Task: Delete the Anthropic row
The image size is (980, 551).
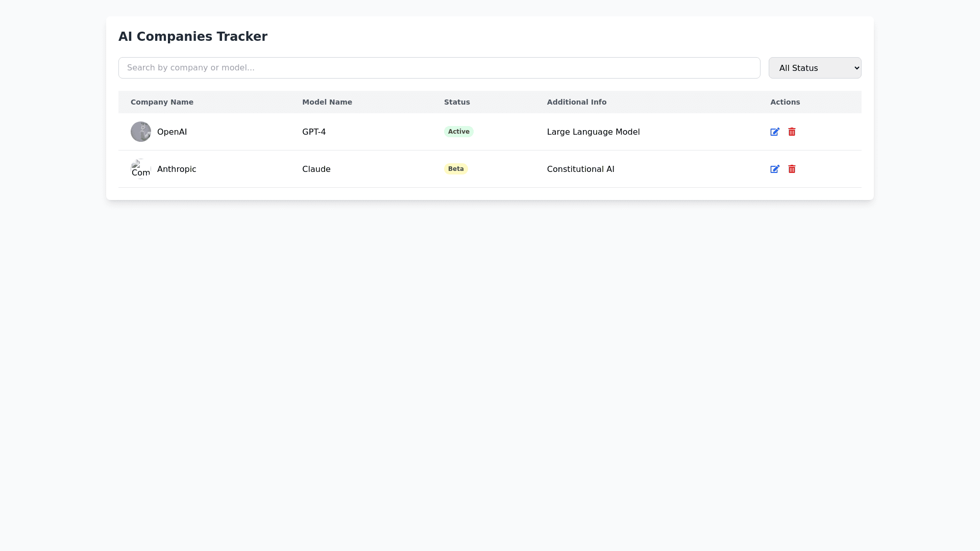Action: click(x=792, y=169)
